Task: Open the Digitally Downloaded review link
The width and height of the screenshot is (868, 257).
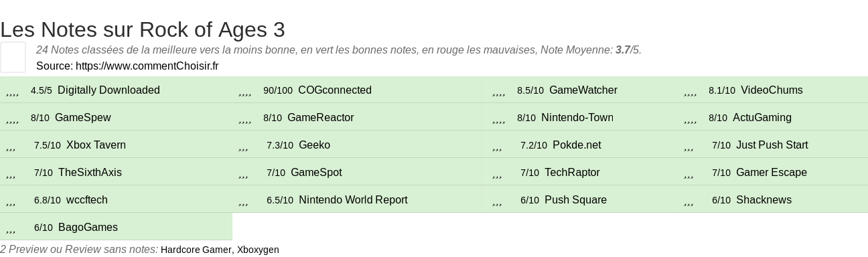Action: [x=108, y=90]
